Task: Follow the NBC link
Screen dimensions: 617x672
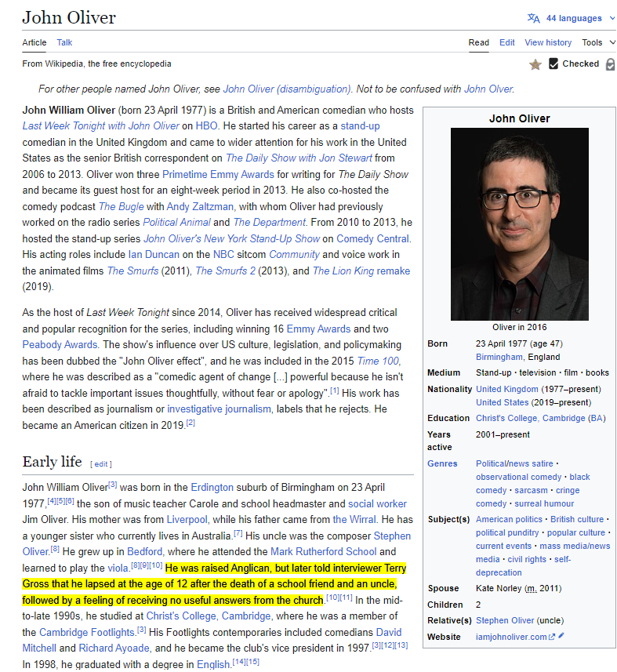Action: (x=223, y=255)
